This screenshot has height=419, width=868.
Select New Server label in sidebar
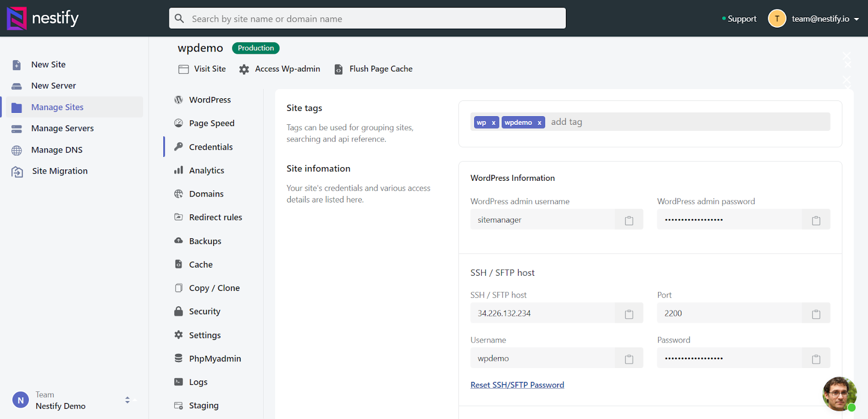[x=54, y=86]
